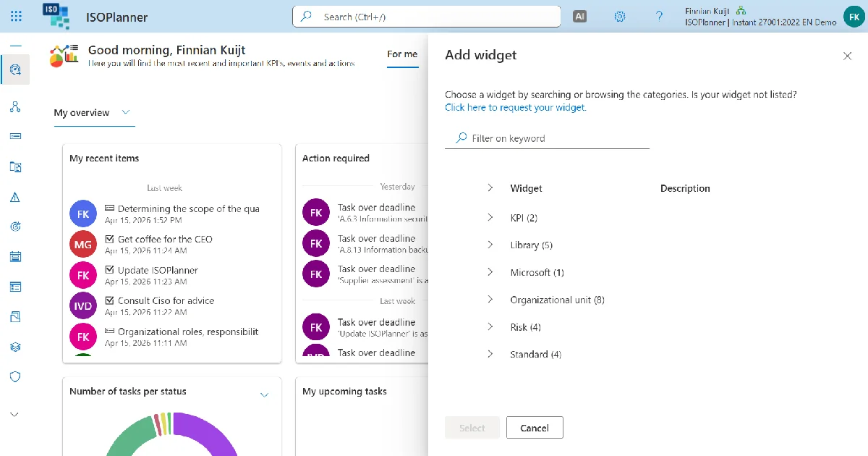Expand all categories via Widget header chevron
Viewport: 868px width, 456px height.
(490, 187)
